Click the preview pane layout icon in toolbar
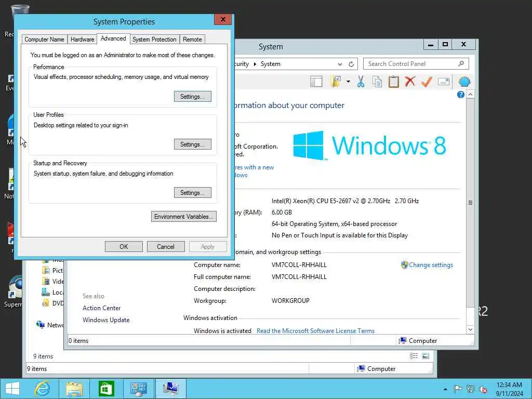 [316, 82]
